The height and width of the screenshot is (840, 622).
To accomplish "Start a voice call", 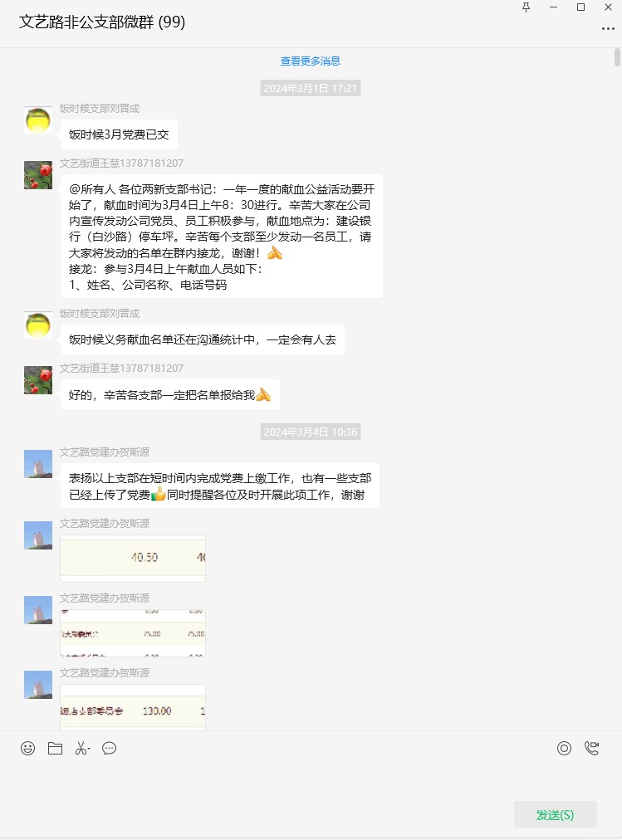I will click(x=591, y=748).
